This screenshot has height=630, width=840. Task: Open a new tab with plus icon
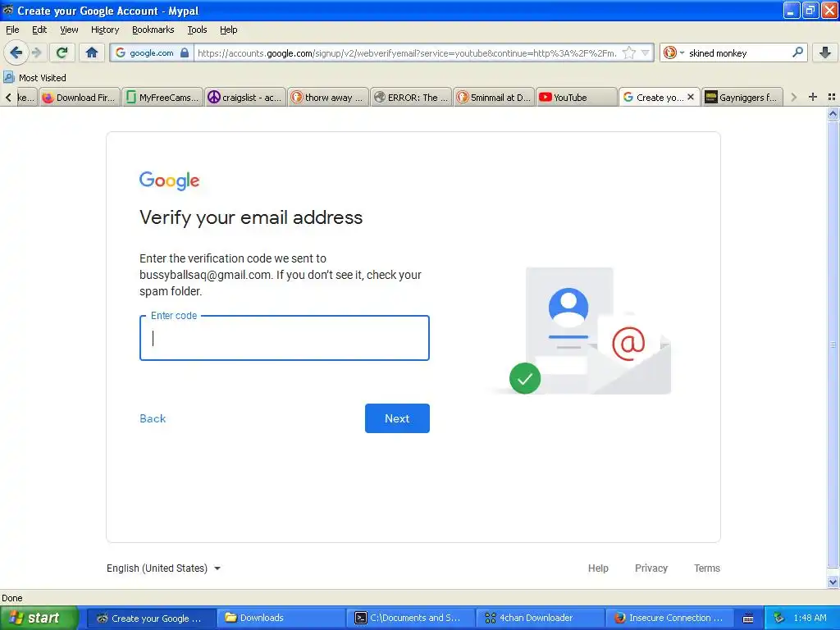[x=813, y=97]
